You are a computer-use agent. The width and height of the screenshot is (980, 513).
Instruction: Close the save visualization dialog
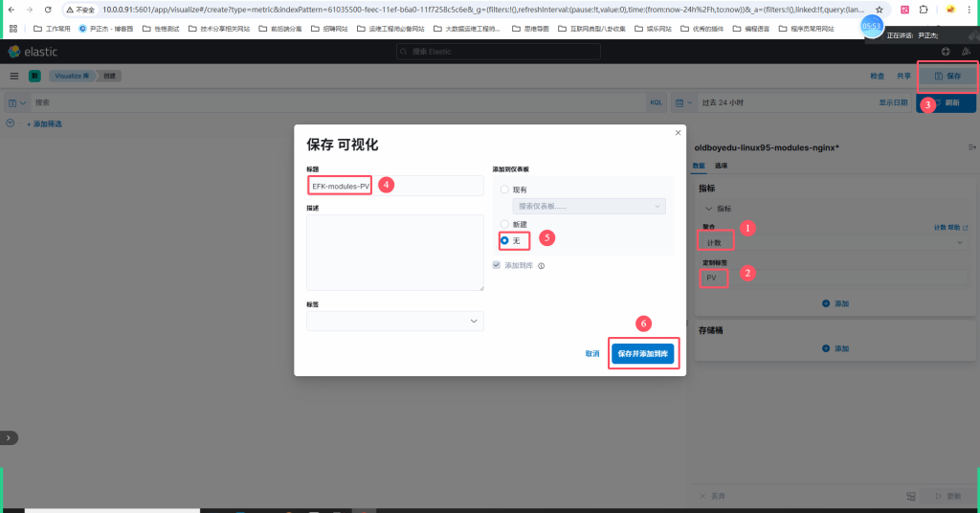tap(678, 132)
